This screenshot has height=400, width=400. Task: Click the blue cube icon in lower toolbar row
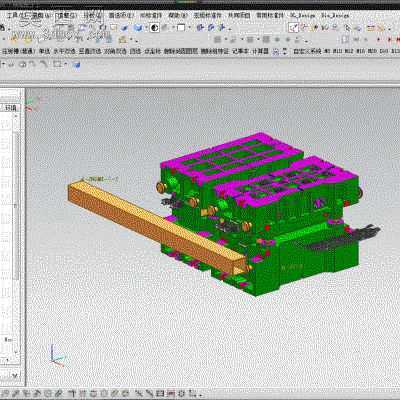click(x=76, y=65)
